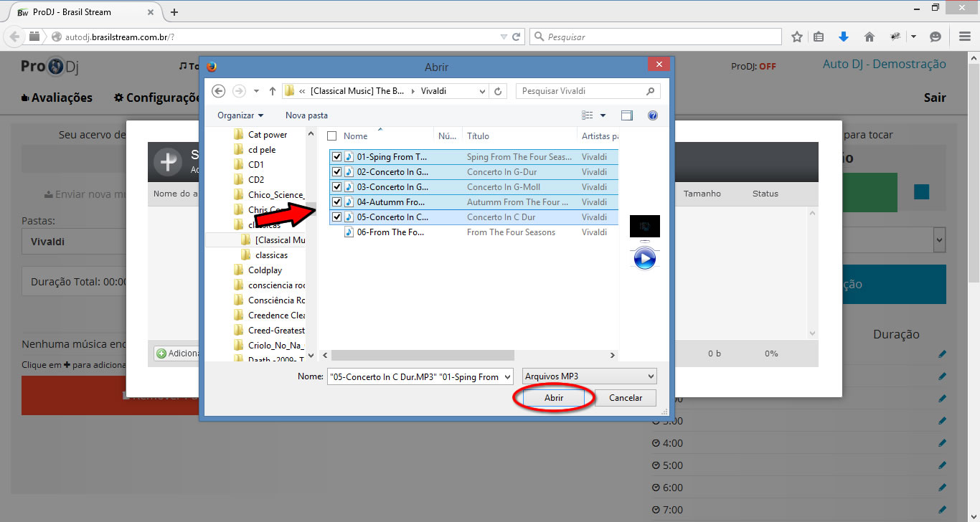The width and height of the screenshot is (980, 522).
Task: Uncheck the 03-Concerto In G... file
Action: [337, 187]
